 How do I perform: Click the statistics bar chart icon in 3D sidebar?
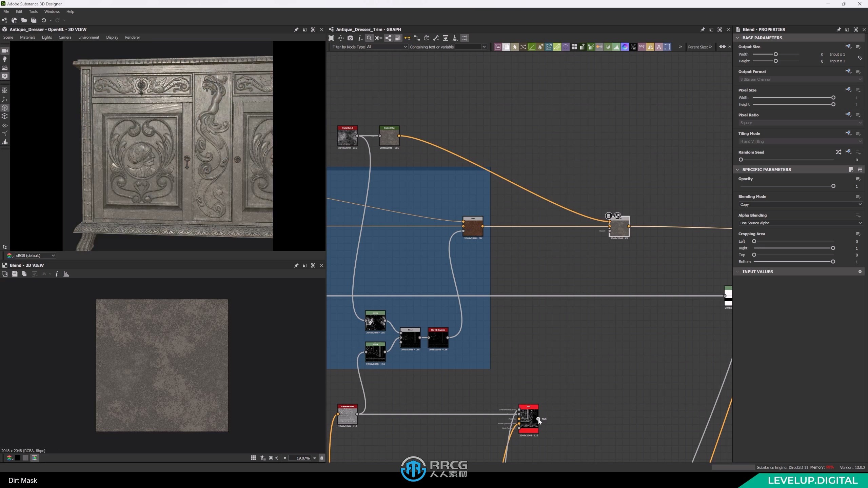pos(5,142)
